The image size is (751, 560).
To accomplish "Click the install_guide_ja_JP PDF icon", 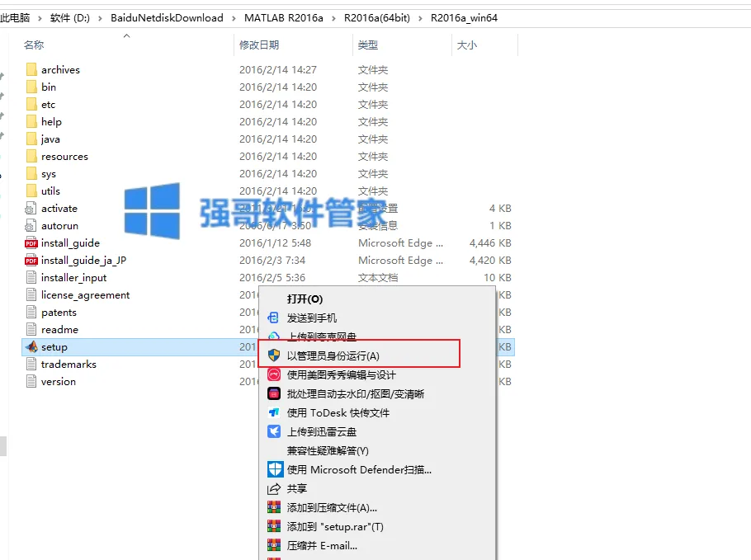I will [x=31, y=261].
